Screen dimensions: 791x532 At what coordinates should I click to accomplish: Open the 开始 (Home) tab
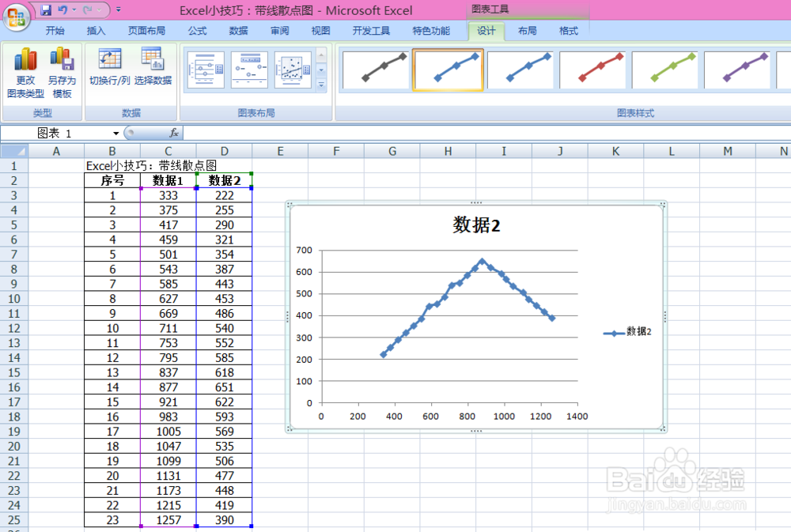[x=55, y=31]
